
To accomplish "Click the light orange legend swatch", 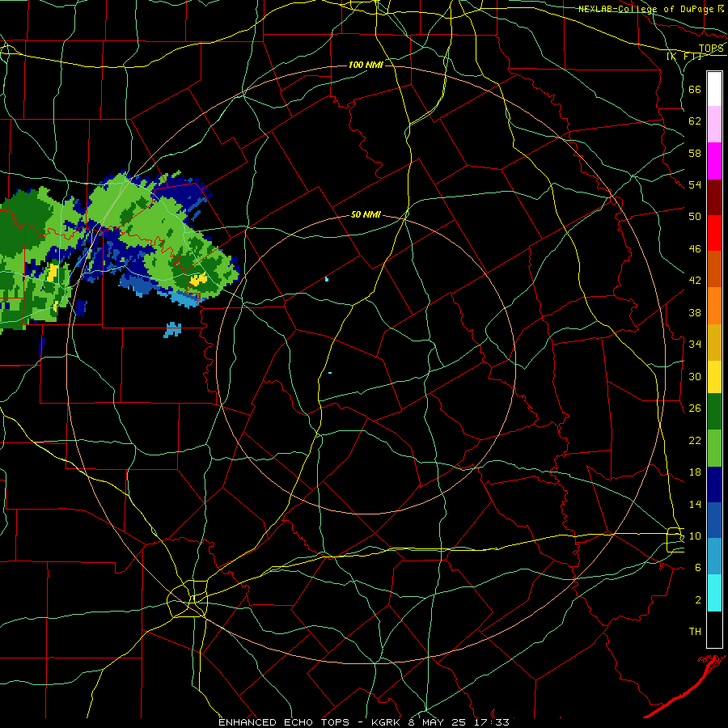I will [x=714, y=306].
